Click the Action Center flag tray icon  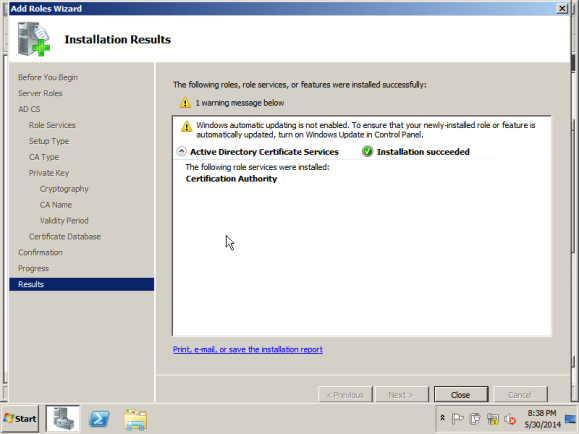pos(458,419)
